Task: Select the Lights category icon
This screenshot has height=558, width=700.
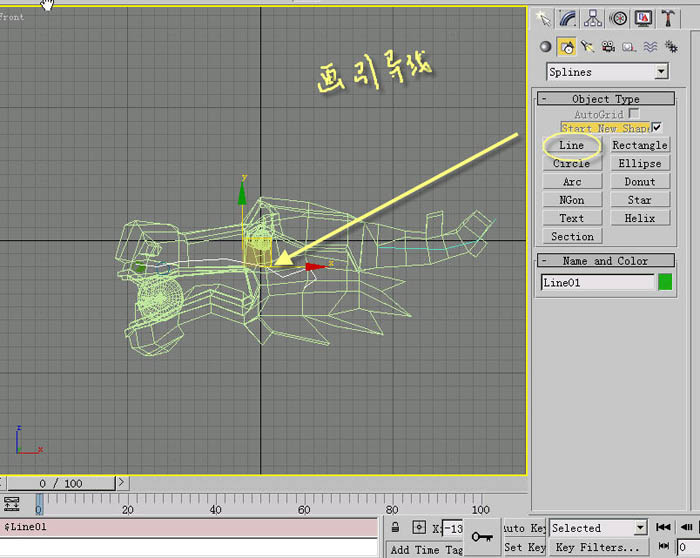Action: 588,46
